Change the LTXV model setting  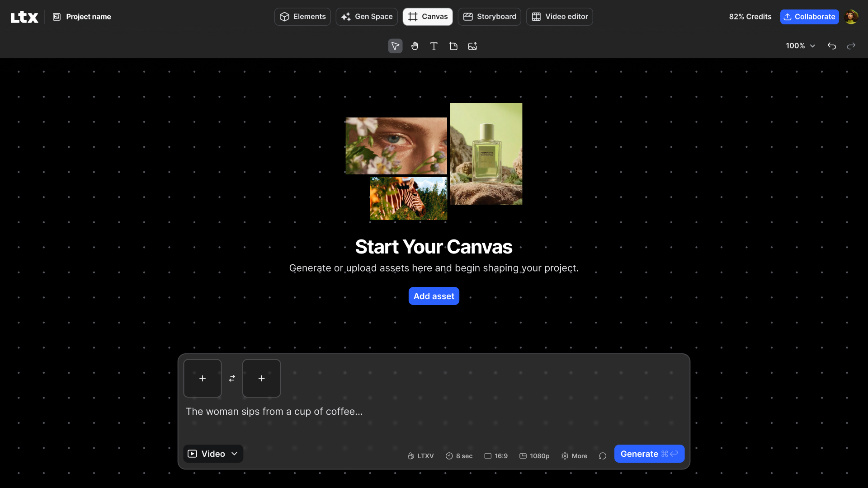[x=420, y=456]
